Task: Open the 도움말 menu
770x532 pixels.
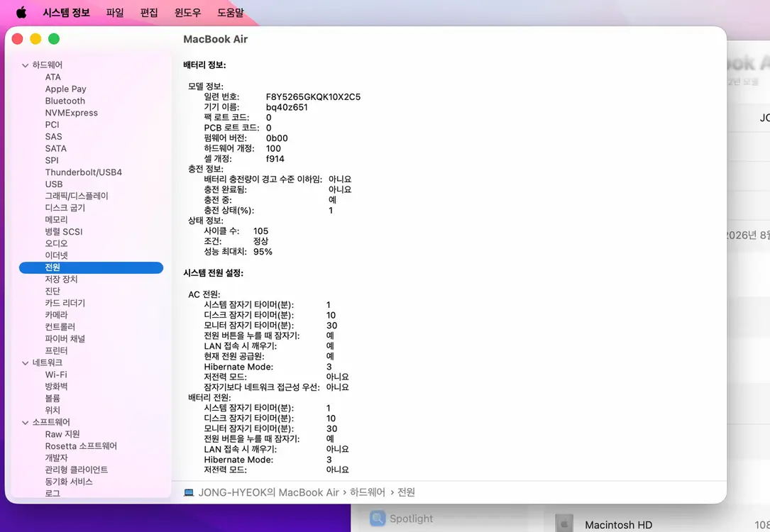Action: (231, 12)
